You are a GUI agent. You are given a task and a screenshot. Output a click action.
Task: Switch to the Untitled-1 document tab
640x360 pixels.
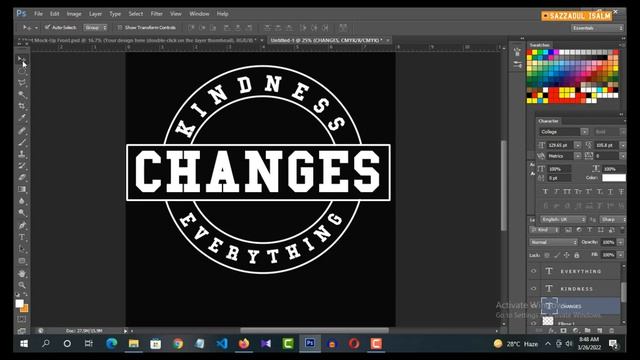[x=326, y=40]
